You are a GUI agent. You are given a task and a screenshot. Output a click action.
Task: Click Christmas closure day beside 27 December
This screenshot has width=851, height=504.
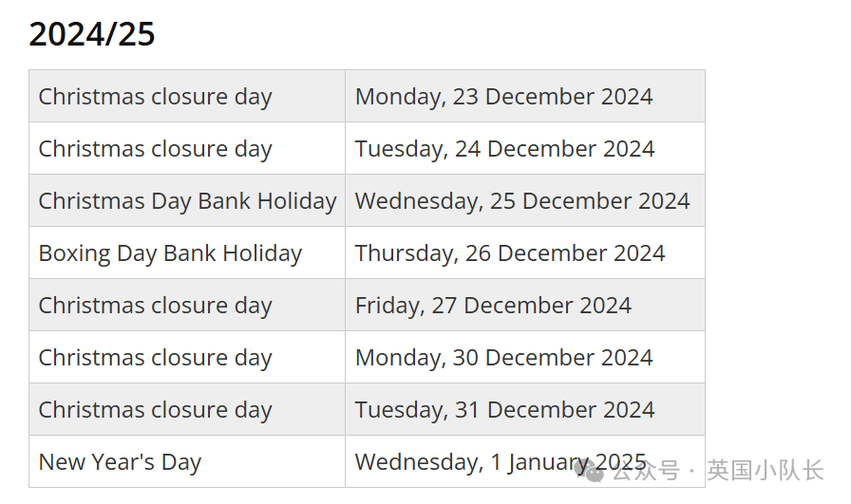click(155, 306)
